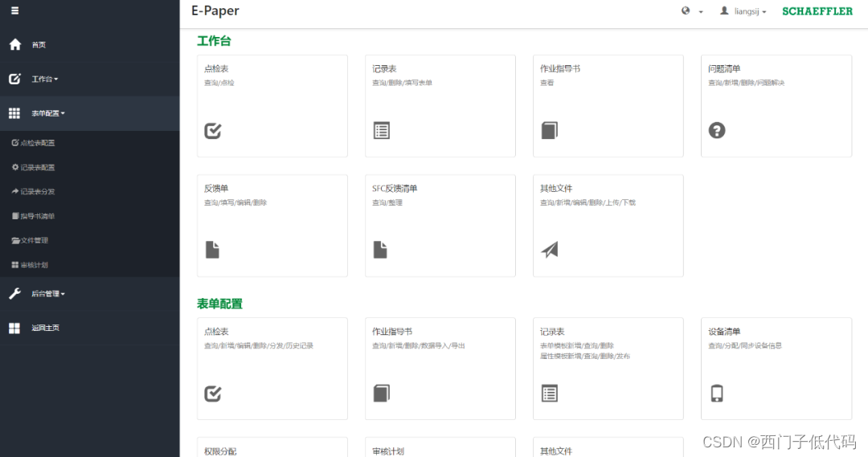
Task: Select 审核计划 in the sidebar submenu
Action: pyautogui.click(x=30, y=265)
